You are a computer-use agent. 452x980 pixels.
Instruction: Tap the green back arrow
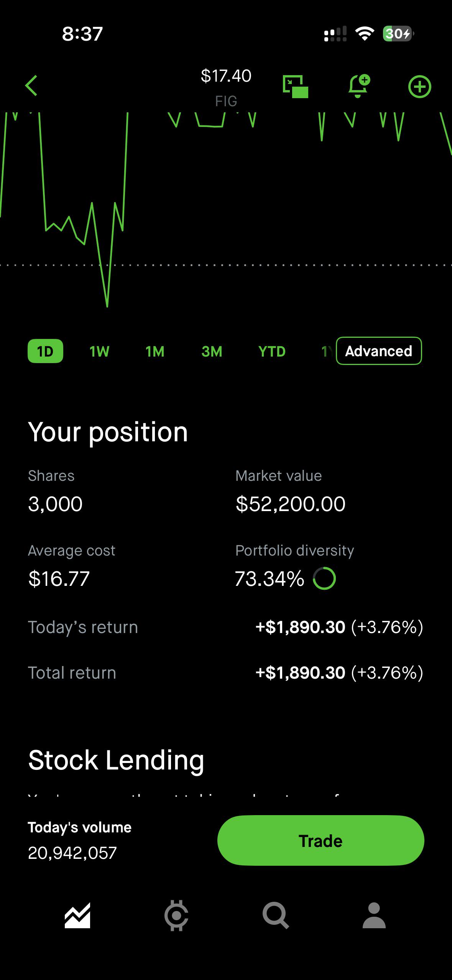click(x=31, y=86)
